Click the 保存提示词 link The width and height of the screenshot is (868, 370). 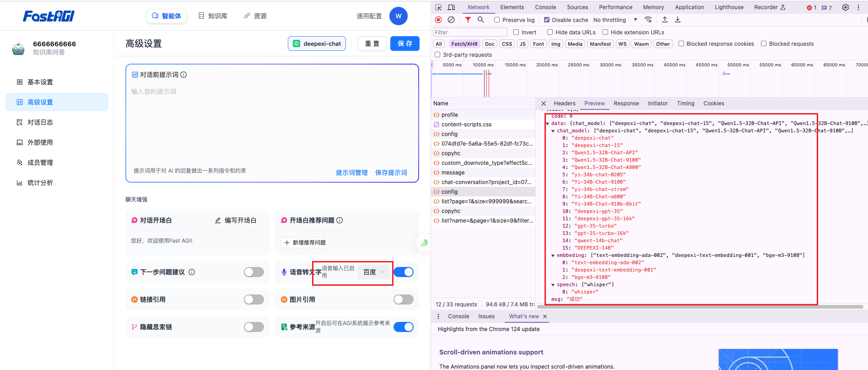tap(391, 173)
